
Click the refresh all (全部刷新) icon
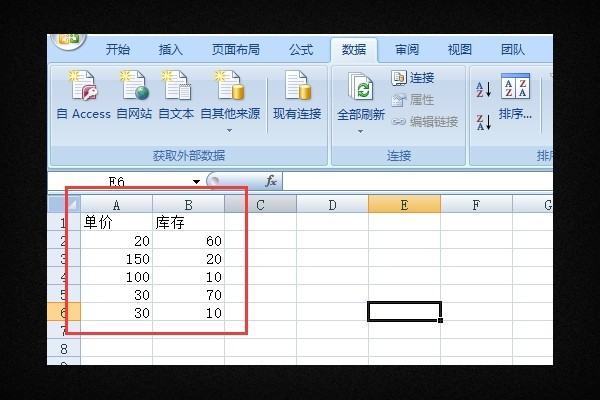[x=360, y=87]
